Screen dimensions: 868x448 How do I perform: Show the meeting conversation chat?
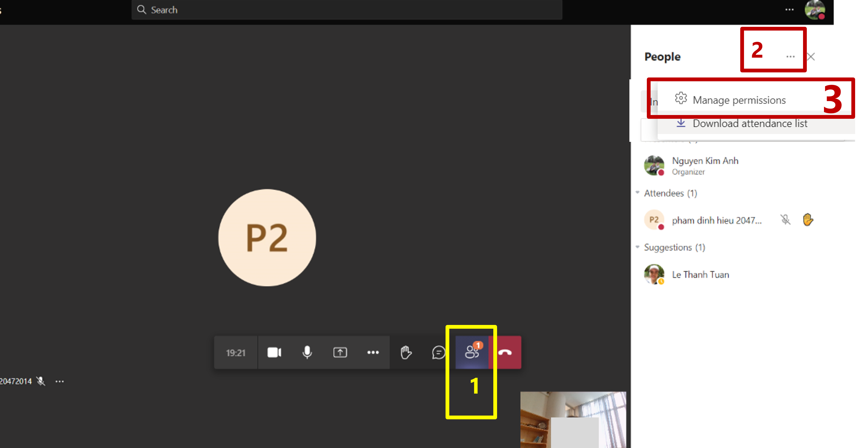(x=438, y=352)
